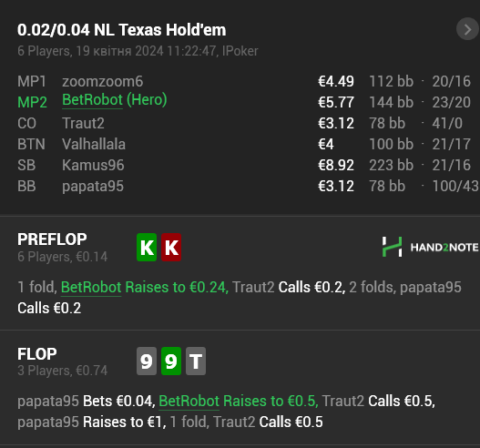Click the red King hole card

(171, 248)
